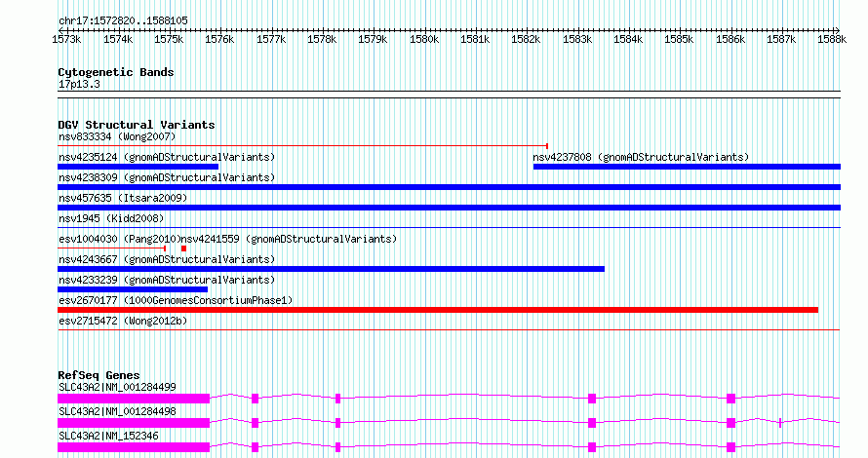Click the chr17:1572820..1588105 coordinate label
The height and width of the screenshot is (458, 868).
pyautogui.click(x=123, y=20)
